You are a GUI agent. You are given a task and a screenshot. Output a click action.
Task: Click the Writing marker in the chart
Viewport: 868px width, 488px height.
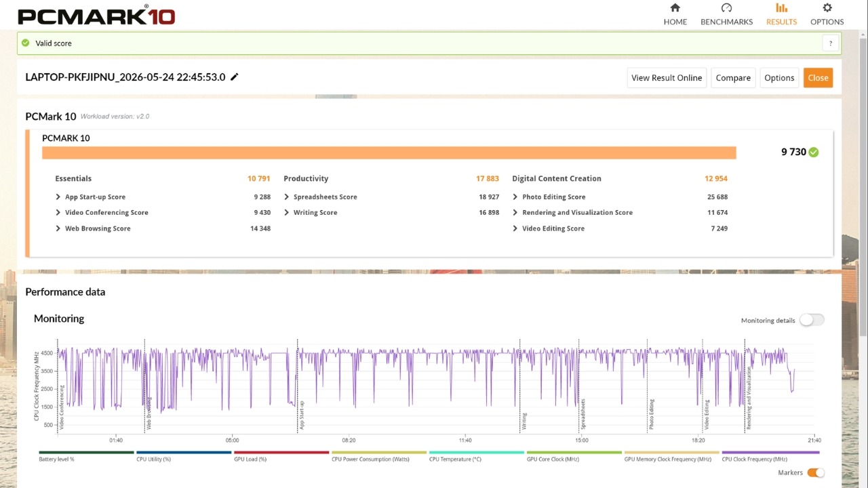[x=524, y=420]
